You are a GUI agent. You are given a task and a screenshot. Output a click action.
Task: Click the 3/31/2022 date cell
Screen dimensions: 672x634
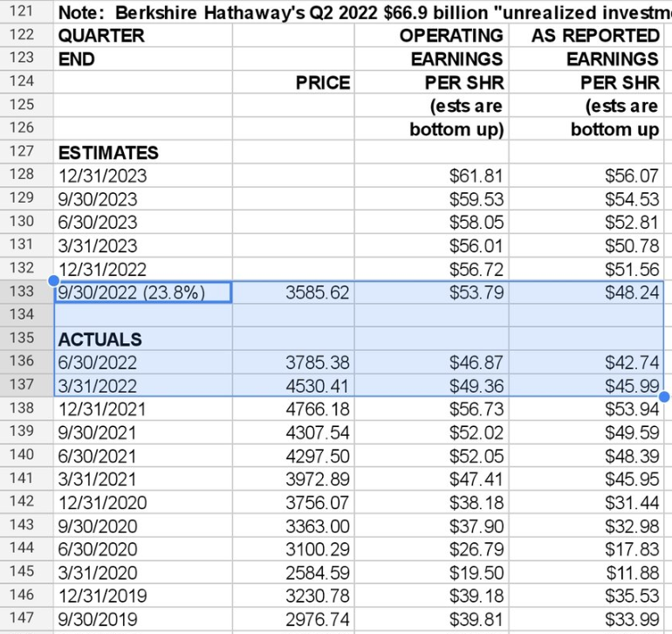click(143, 386)
